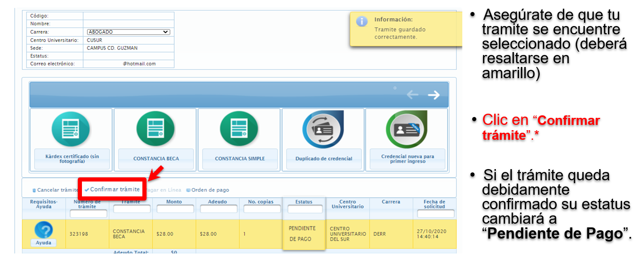Viewport: 644px width, 258px height.
Task: Click the Duplicado de credencial label button
Action: [324, 159]
